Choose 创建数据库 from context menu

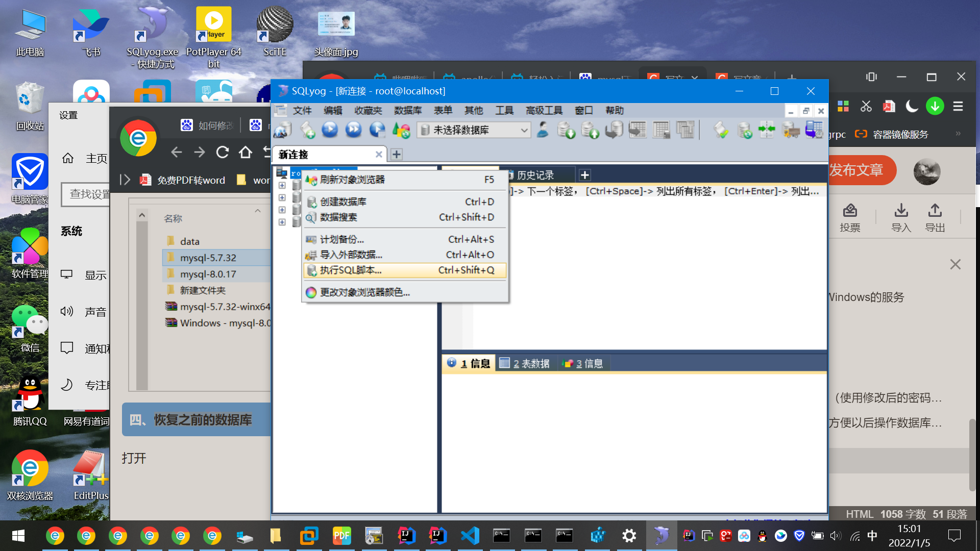405,202
